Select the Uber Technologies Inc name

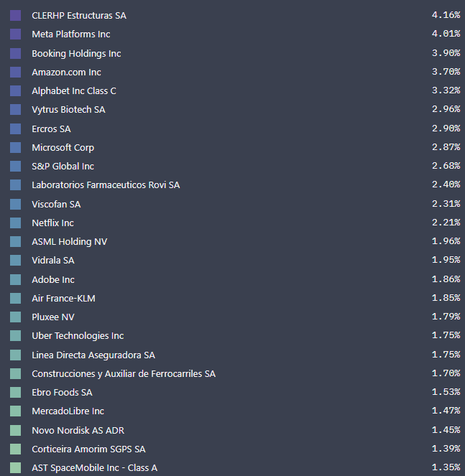click(x=78, y=336)
